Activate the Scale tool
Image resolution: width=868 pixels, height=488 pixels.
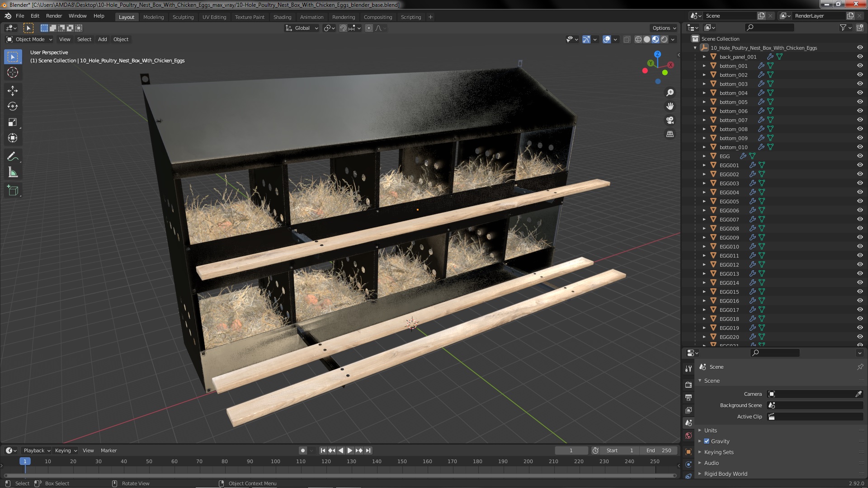pyautogui.click(x=13, y=122)
